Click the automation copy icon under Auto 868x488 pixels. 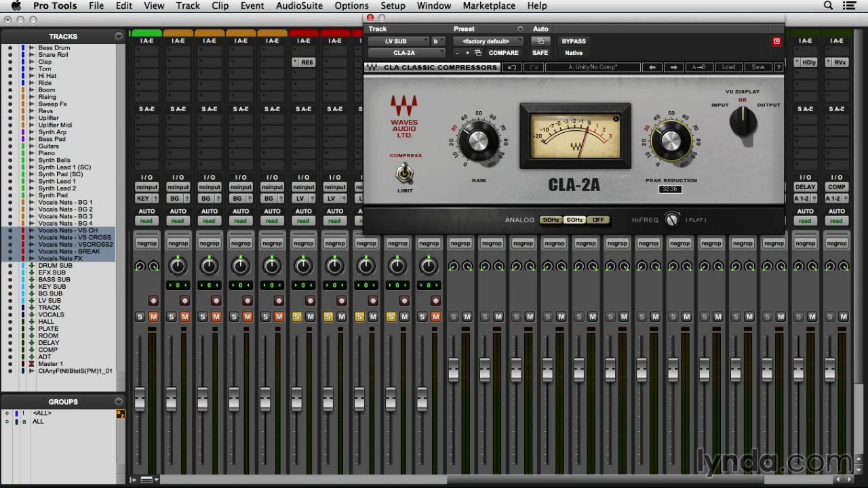tap(540, 41)
